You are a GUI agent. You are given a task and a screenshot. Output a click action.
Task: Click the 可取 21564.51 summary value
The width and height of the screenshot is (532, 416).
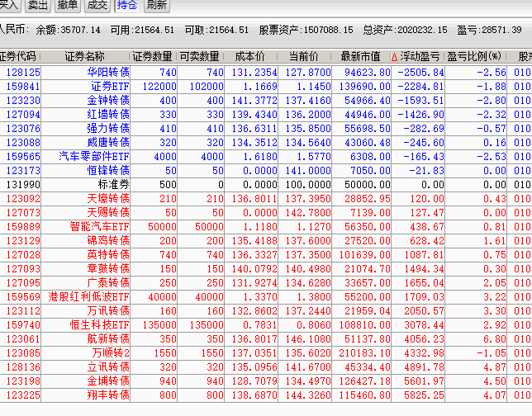coord(229,31)
